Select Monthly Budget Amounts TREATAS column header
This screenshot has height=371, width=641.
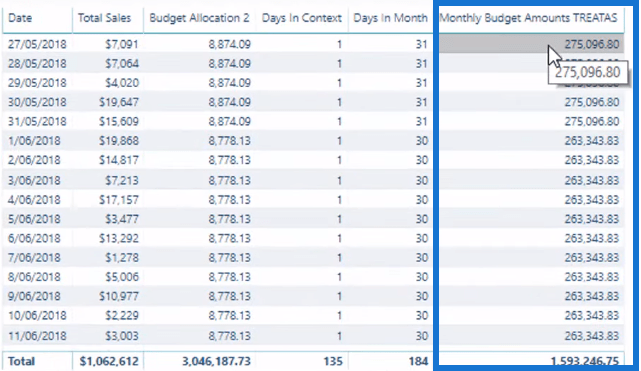click(529, 18)
